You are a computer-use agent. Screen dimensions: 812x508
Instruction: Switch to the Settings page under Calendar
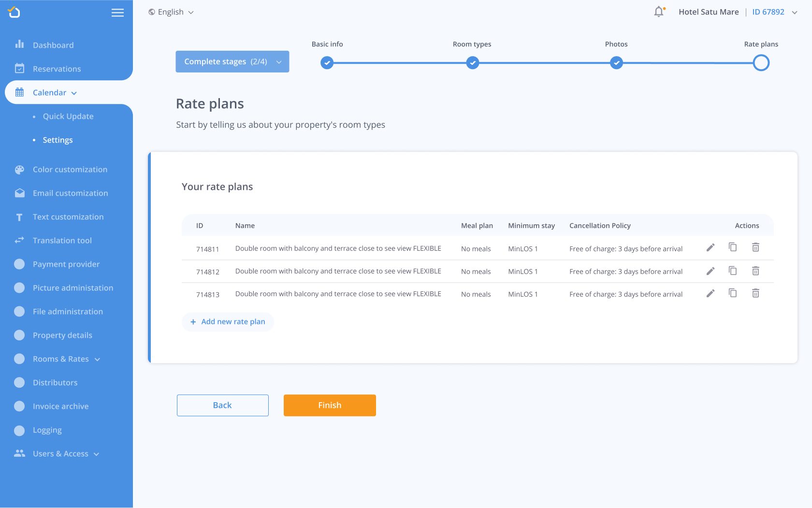click(57, 140)
